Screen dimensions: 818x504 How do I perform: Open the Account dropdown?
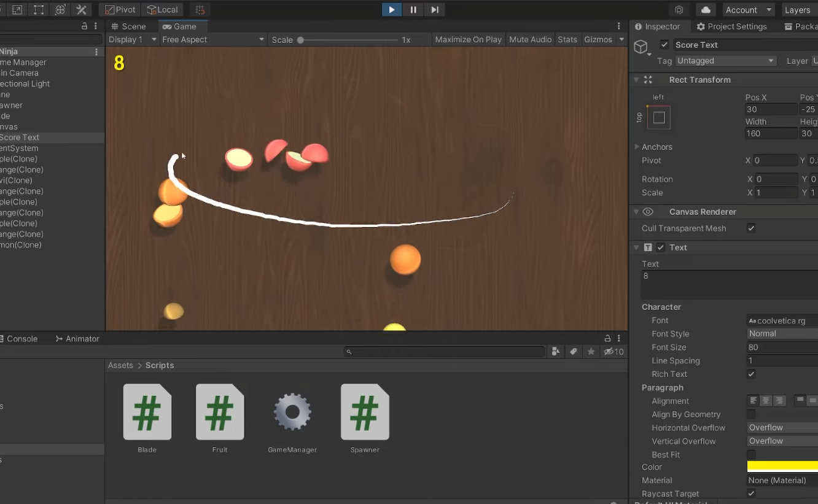(x=748, y=10)
